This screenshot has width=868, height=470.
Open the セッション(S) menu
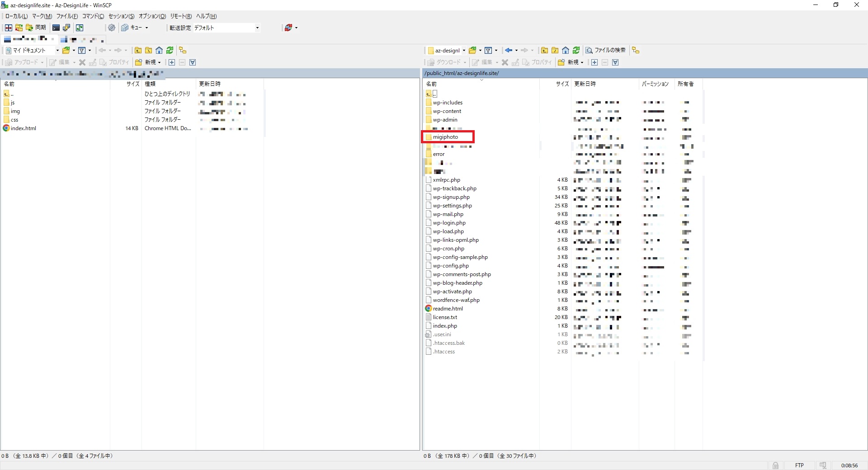(x=121, y=16)
